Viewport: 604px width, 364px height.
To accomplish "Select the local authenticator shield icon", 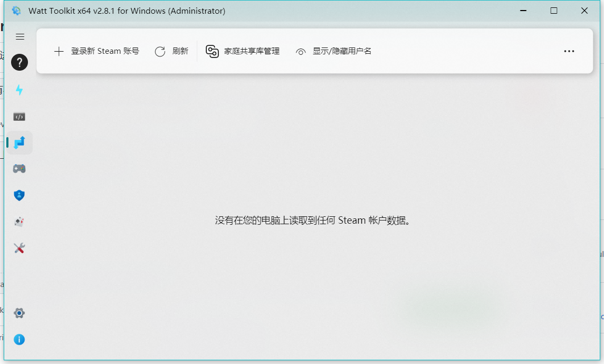I will point(20,195).
